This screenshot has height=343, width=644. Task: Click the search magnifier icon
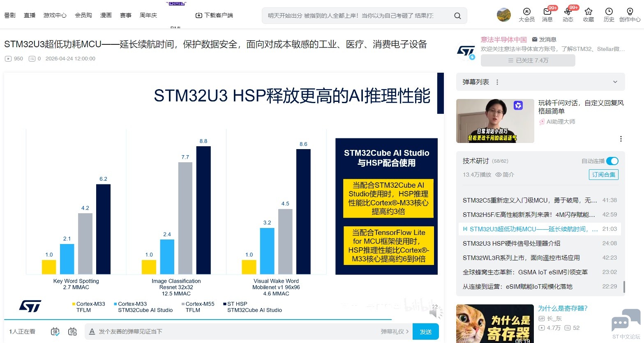(x=457, y=16)
